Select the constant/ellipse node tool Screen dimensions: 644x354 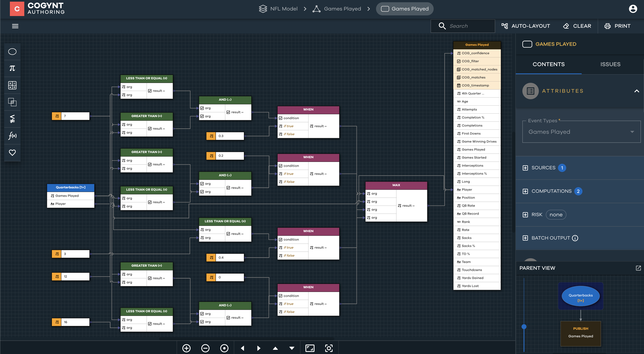pyautogui.click(x=12, y=52)
